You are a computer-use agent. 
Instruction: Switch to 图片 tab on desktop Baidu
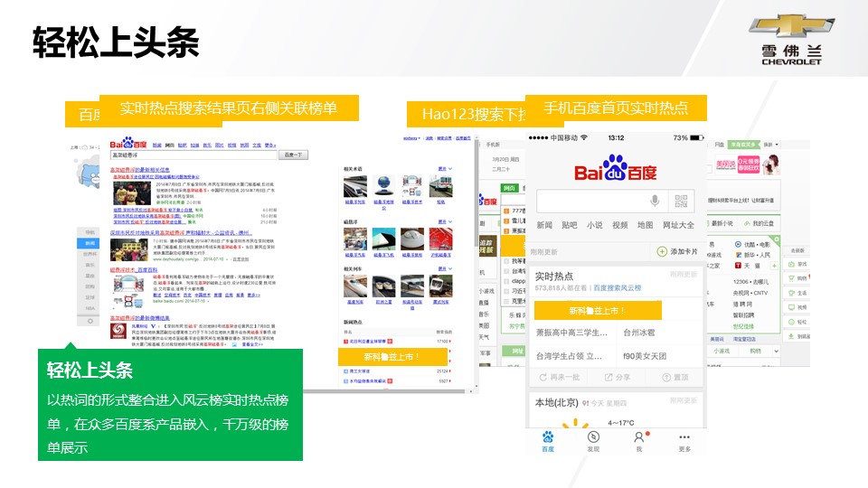[x=219, y=145]
